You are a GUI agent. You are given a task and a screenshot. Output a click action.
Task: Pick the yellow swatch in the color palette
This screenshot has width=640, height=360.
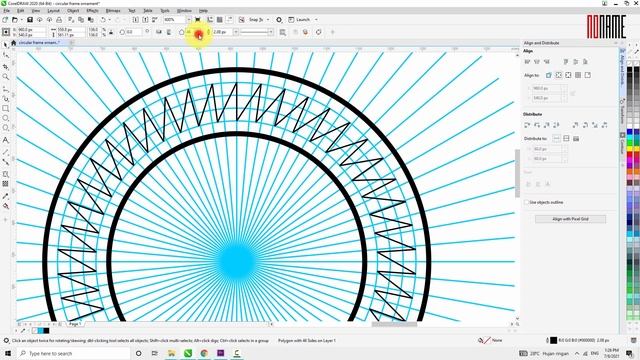[630, 149]
